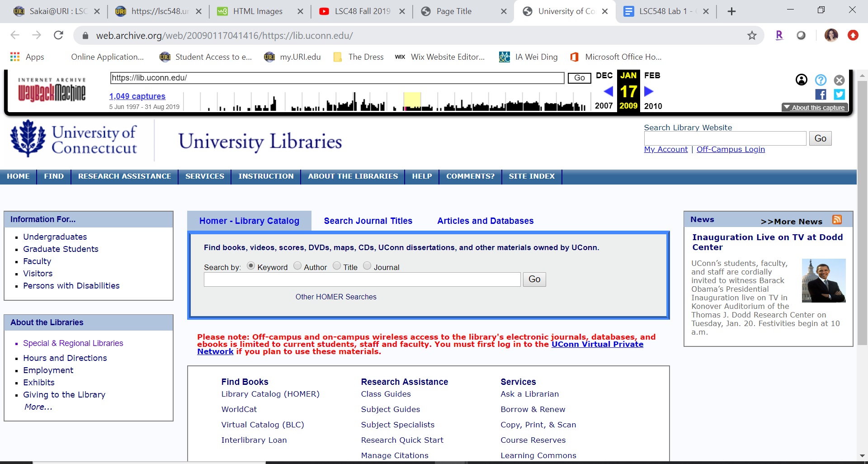
Task: Go to next capture with right arrow
Action: (x=649, y=91)
